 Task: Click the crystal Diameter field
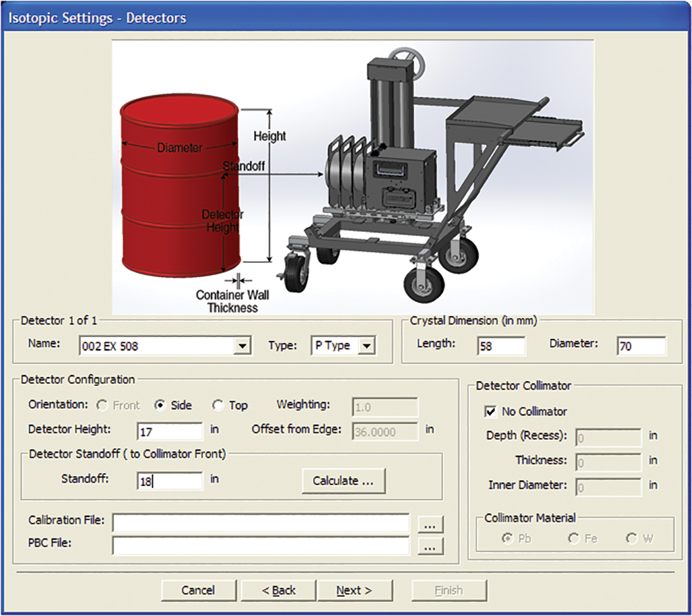point(641,346)
